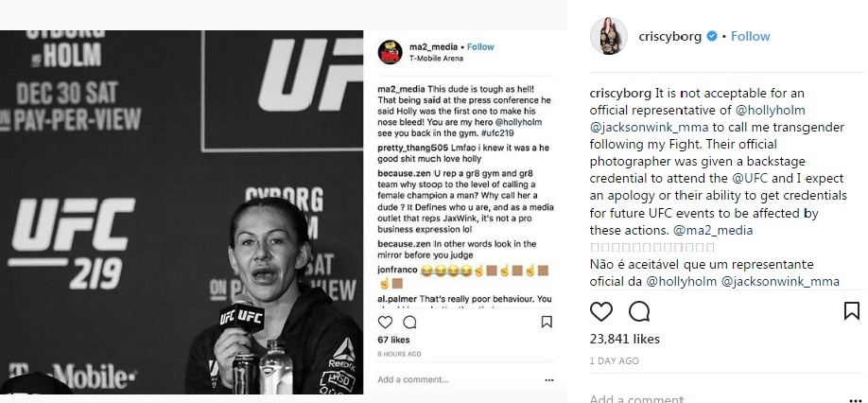Open the three-dot options on ma2_media post
This screenshot has width=868, height=403.
[548, 379]
